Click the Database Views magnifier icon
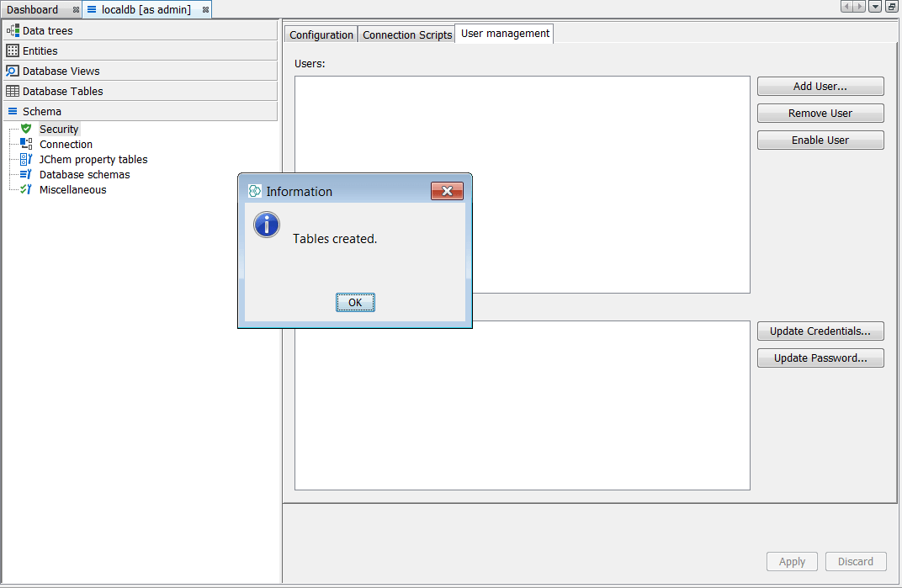902x588 pixels. pyautogui.click(x=12, y=71)
